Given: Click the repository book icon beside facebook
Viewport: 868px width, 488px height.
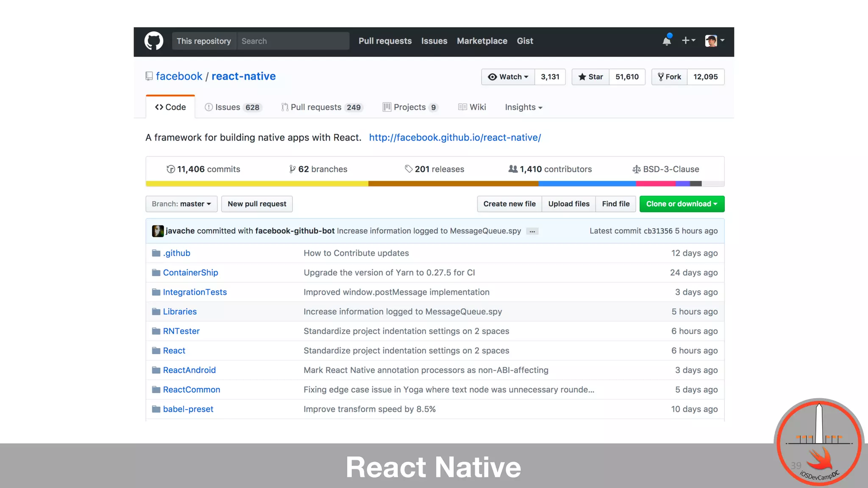Looking at the screenshot, I should tap(149, 76).
